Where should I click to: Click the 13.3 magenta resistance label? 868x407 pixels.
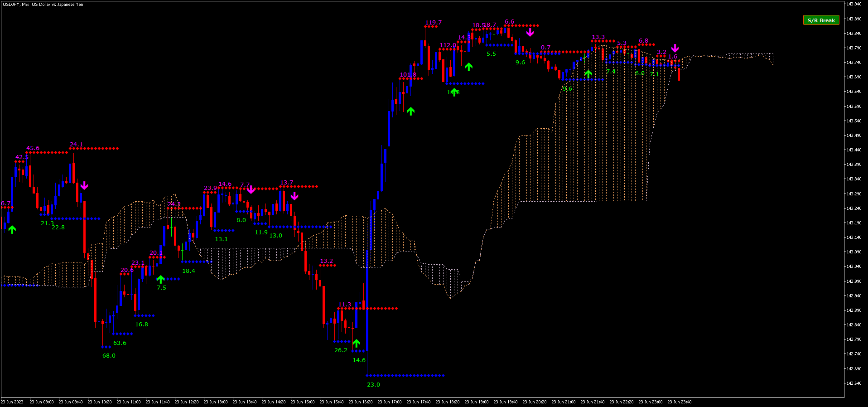click(x=598, y=37)
